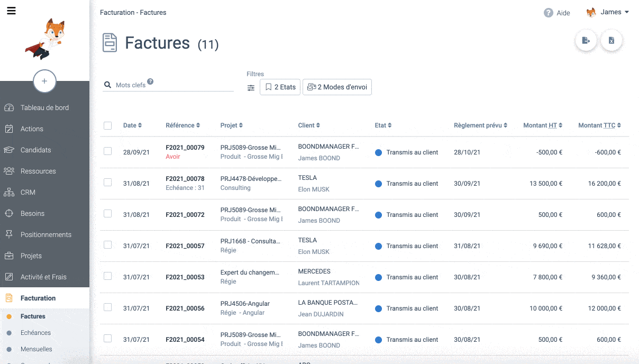Click the Projets briefcase icon
This screenshot has height=364, width=639.
coord(9,256)
